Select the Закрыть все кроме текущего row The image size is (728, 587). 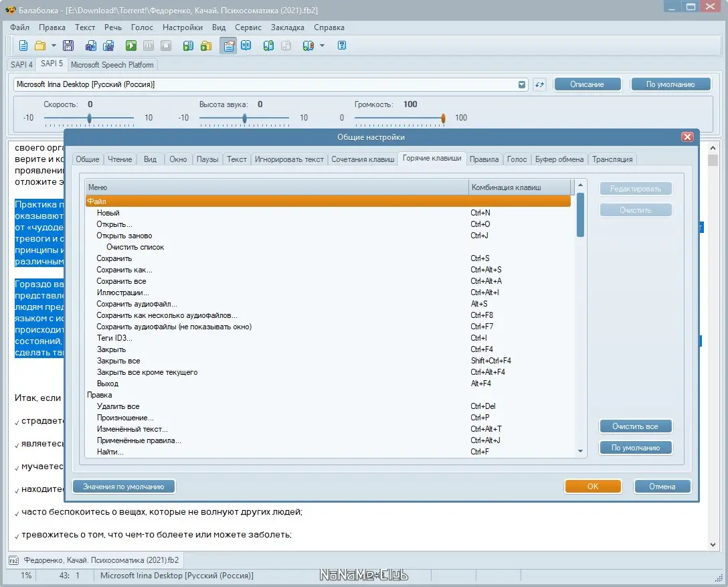329,372
